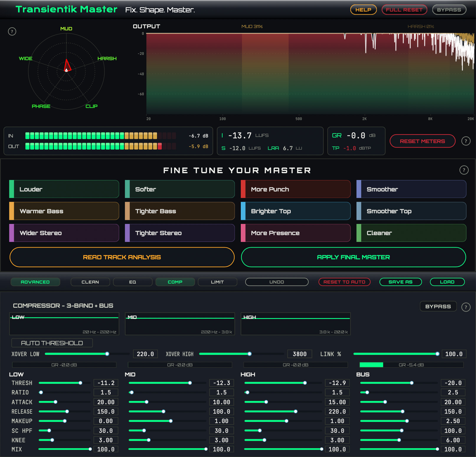Click RESET TO AUTO button
476x457 pixels.
pos(344,282)
